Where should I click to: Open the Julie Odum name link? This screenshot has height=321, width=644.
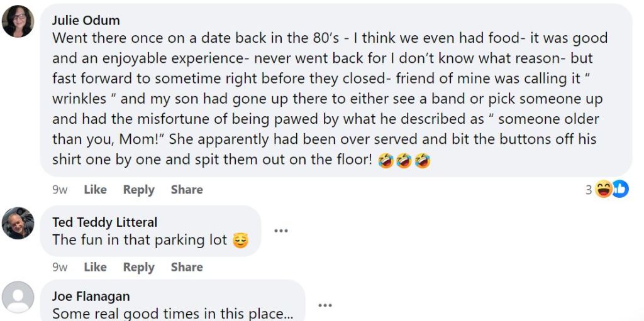[x=86, y=21]
